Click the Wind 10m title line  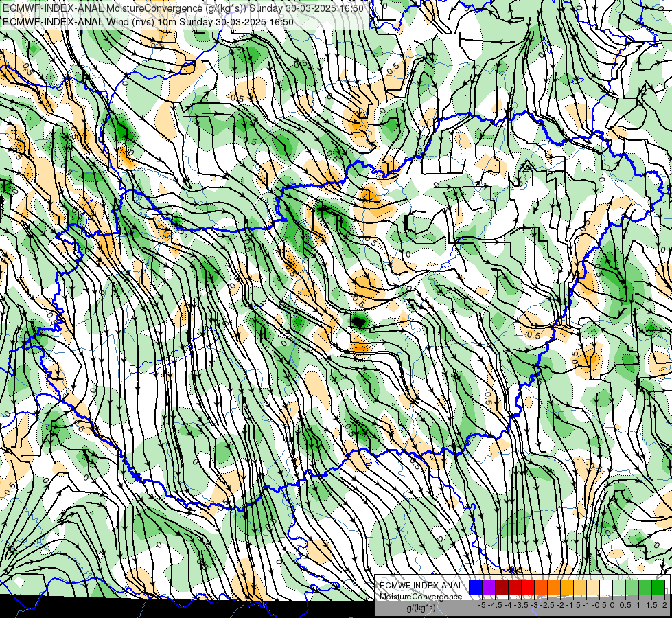click(x=148, y=21)
